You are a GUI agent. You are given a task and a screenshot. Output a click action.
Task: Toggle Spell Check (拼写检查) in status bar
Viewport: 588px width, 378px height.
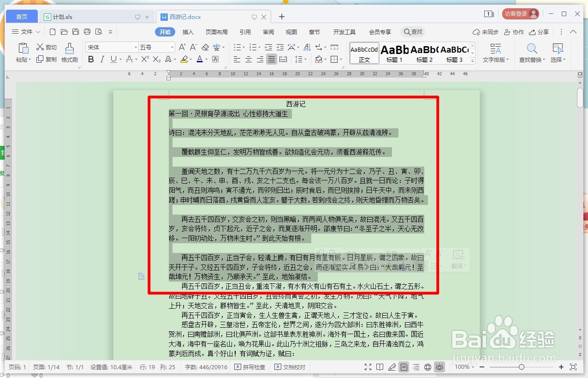(250, 367)
